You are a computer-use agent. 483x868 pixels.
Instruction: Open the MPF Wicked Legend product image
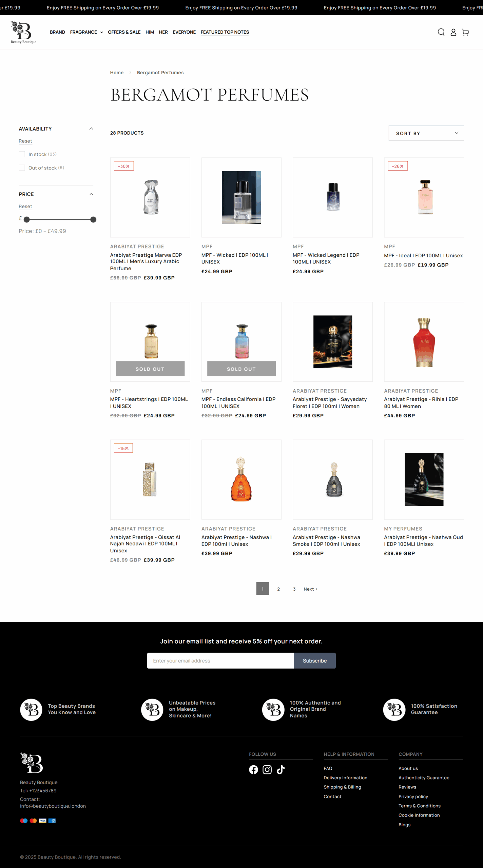[x=333, y=197]
